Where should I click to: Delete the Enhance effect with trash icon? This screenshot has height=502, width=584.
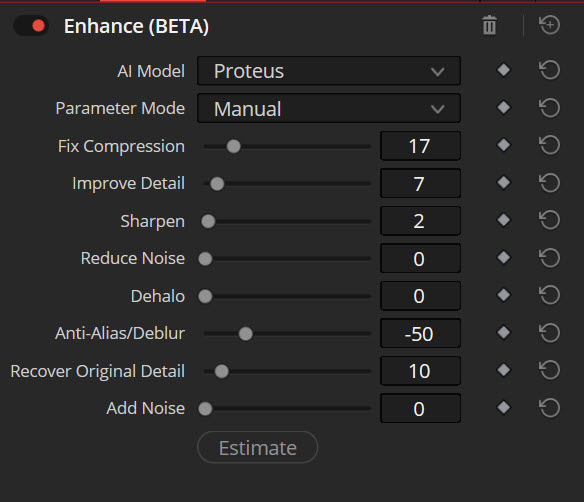coord(489,25)
